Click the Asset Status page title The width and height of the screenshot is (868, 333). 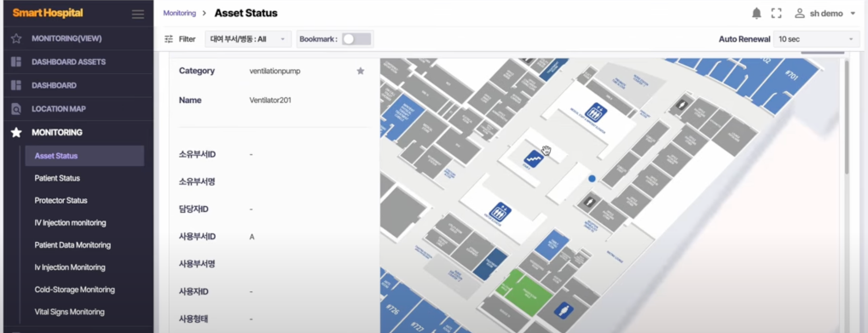pos(246,13)
